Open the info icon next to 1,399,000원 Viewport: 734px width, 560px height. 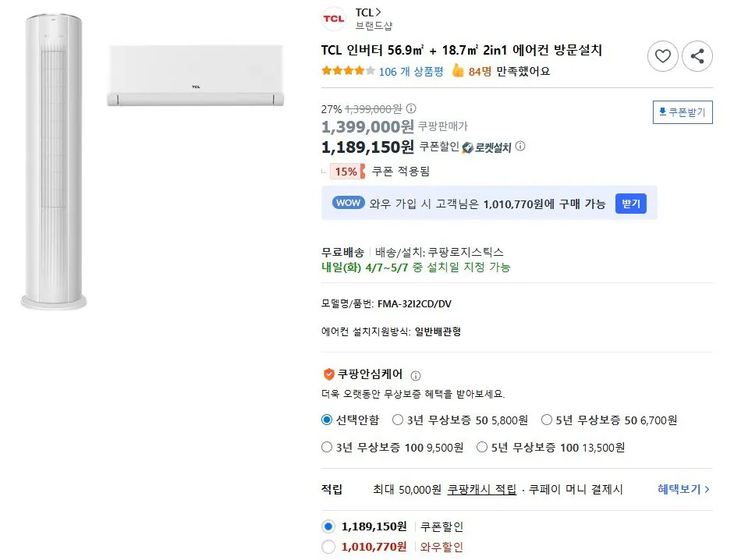[x=410, y=109]
